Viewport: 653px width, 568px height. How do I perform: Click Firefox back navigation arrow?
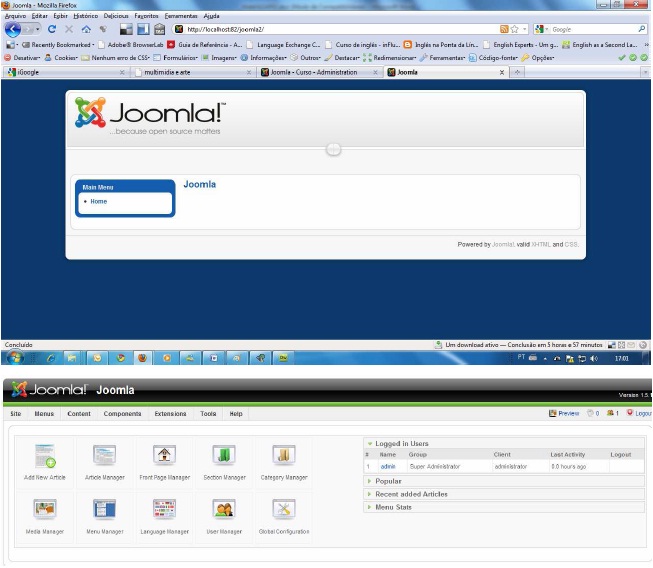coord(13,29)
